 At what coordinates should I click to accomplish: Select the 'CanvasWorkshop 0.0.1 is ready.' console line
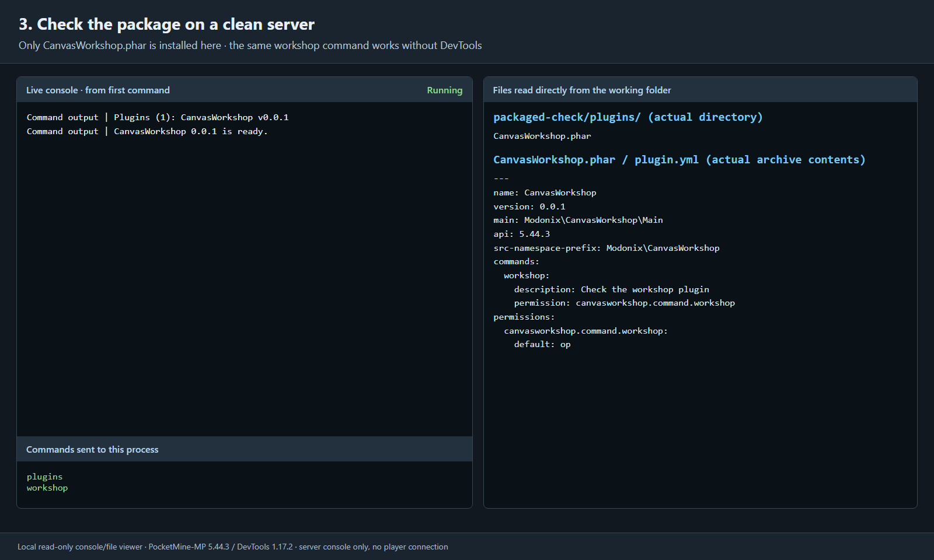click(147, 131)
